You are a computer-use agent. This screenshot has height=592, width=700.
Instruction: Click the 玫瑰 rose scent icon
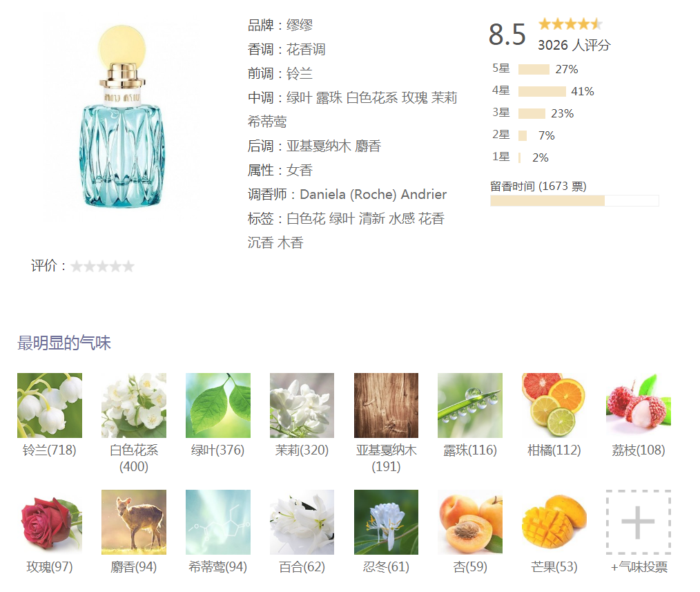pos(50,522)
